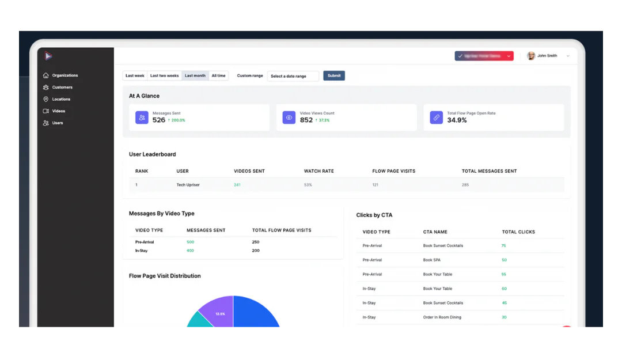Click the Flow Page Open Rate link icon

[437, 117]
